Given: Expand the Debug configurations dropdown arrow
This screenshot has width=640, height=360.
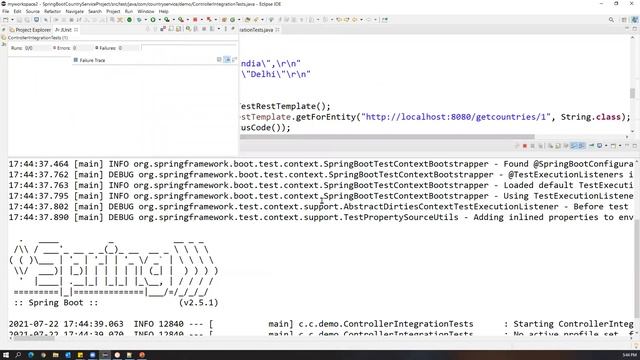Looking at the screenshot, I should tap(146, 20).
